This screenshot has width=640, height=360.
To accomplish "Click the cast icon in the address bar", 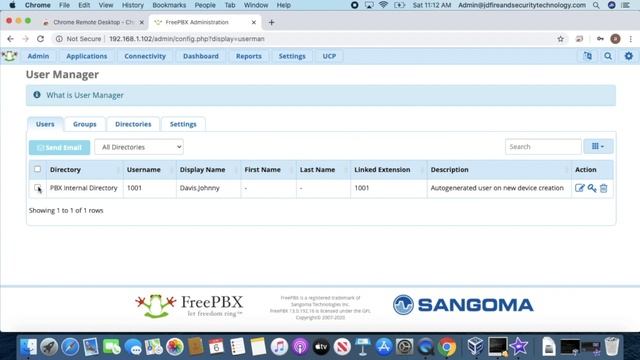I will [x=579, y=39].
